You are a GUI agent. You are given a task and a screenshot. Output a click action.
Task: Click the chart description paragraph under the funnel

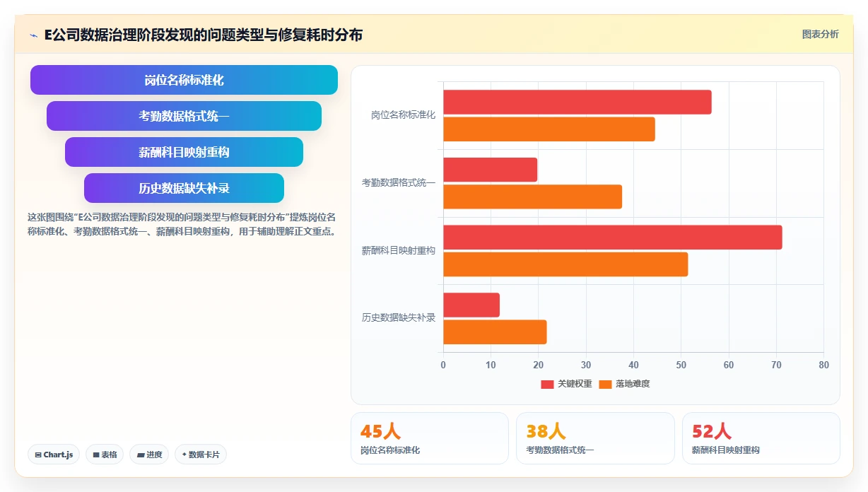pyautogui.click(x=182, y=224)
